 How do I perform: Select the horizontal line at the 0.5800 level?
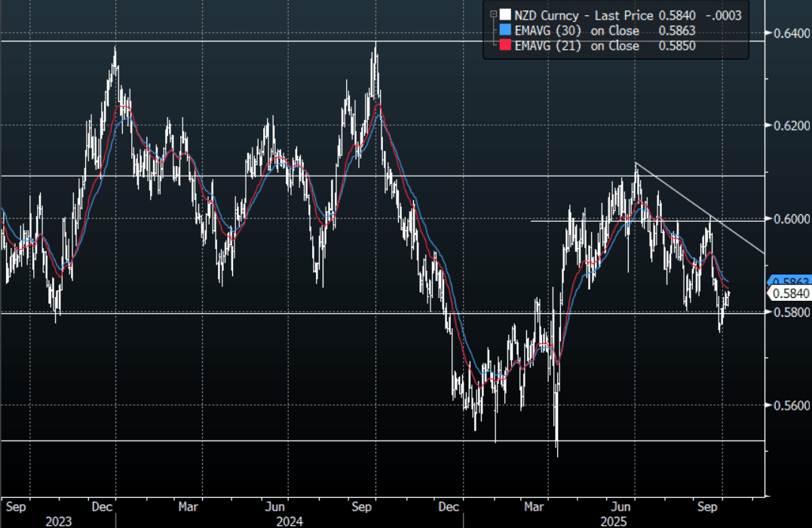[226, 312]
